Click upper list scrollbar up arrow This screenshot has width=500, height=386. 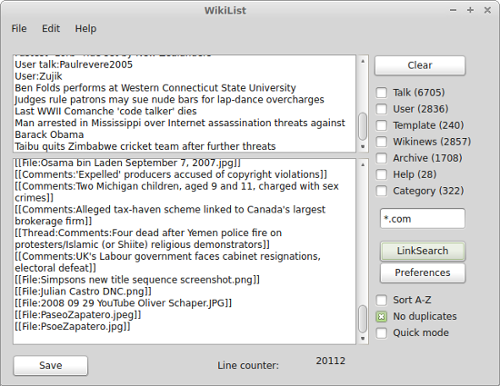point(363,61)
